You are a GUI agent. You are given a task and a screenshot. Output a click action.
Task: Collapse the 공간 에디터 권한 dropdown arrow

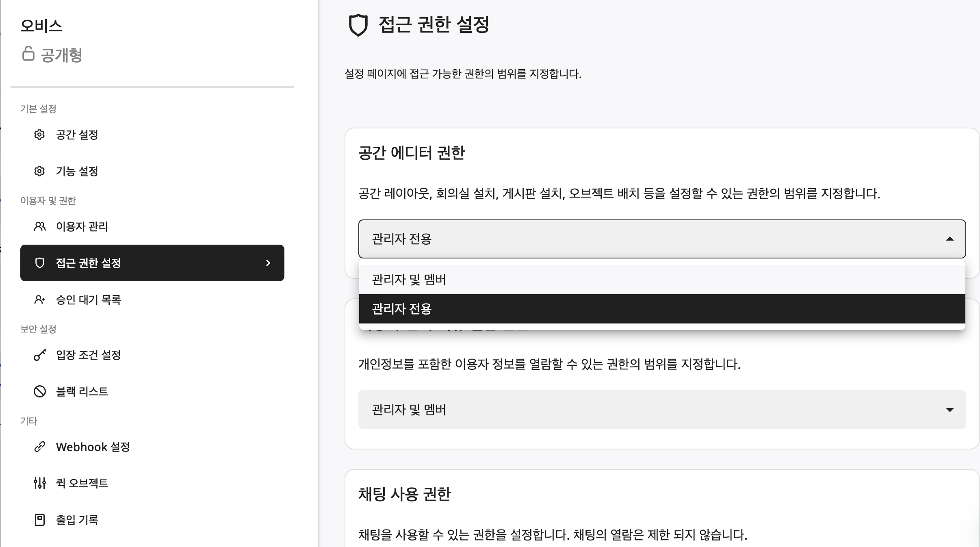coord(950,239)
